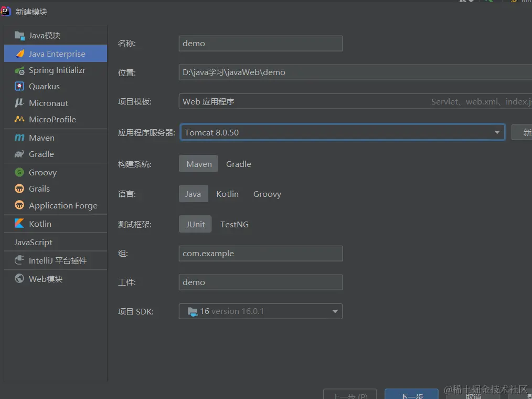Open the Java模块 category

click(x=56, y=35)
